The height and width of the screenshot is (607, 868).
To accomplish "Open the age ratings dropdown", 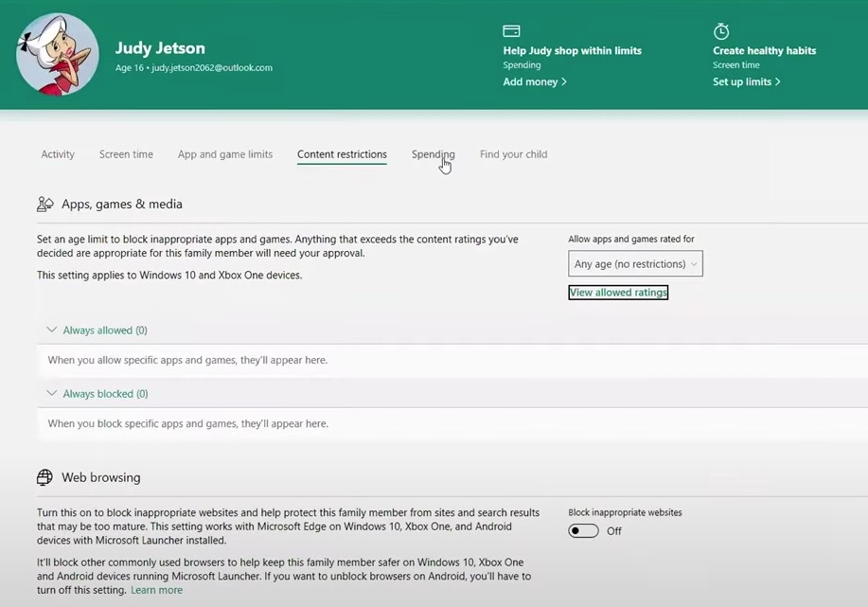I will pyautogui.click(x=634, y=263).
